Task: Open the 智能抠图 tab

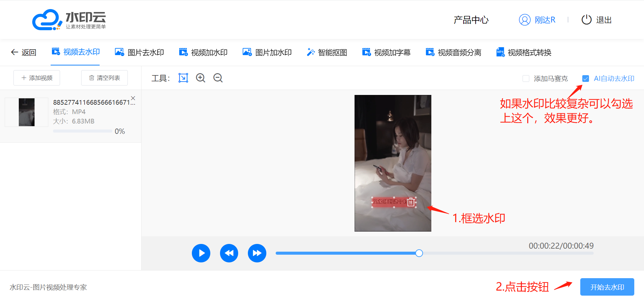Action: 327,52
